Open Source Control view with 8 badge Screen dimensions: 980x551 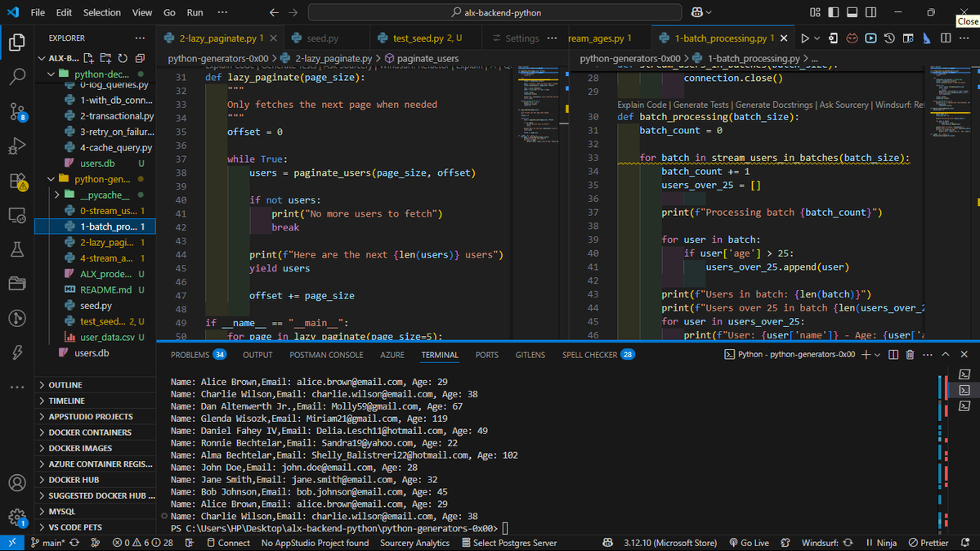click(17, 111)
